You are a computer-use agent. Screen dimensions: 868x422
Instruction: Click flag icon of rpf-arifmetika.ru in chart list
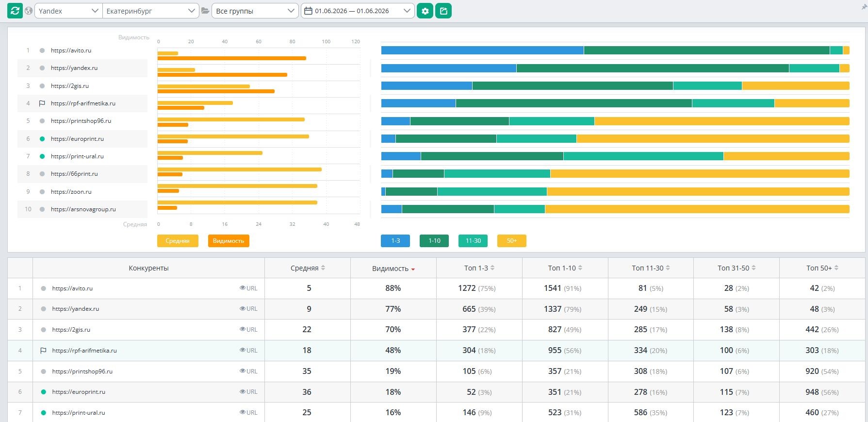(x=42, y=103)
